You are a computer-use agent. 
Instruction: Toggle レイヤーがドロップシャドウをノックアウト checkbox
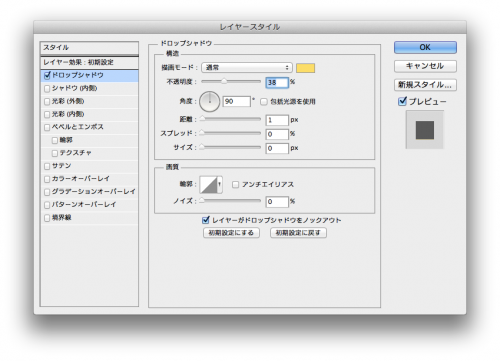point(206,220)
